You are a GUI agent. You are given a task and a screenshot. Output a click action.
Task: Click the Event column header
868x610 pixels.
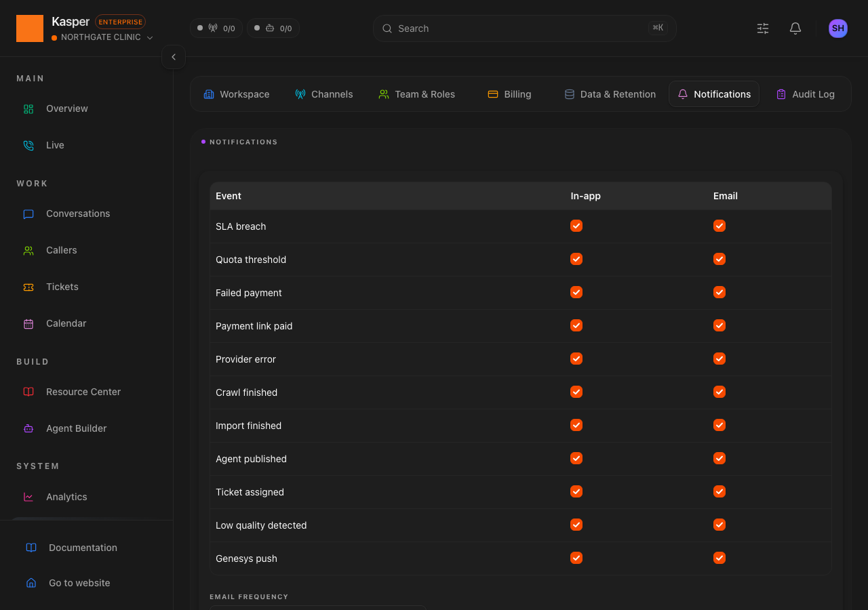[x=229, y=196]
